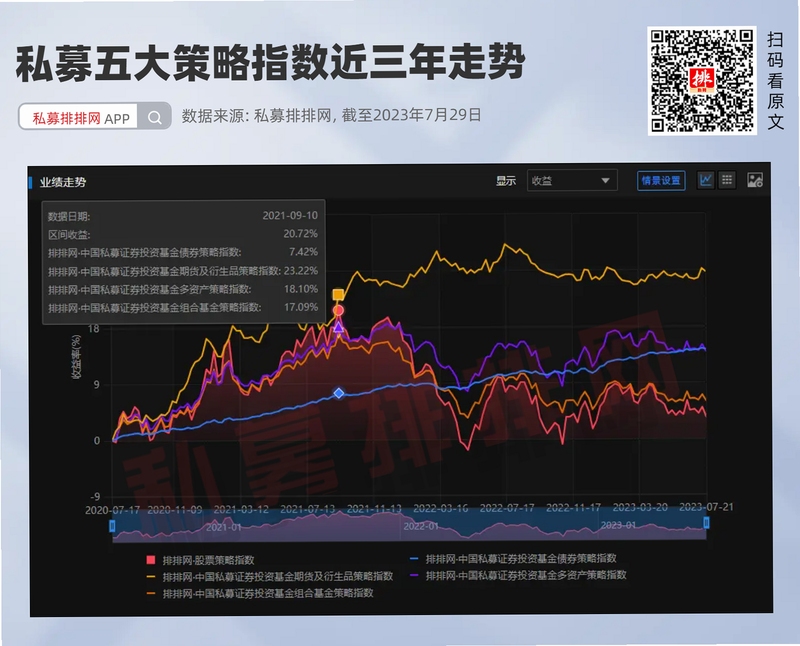800x646 pixels.
Task: Click the futures strategy value 23.22%
Action: [x=301, y=270]
